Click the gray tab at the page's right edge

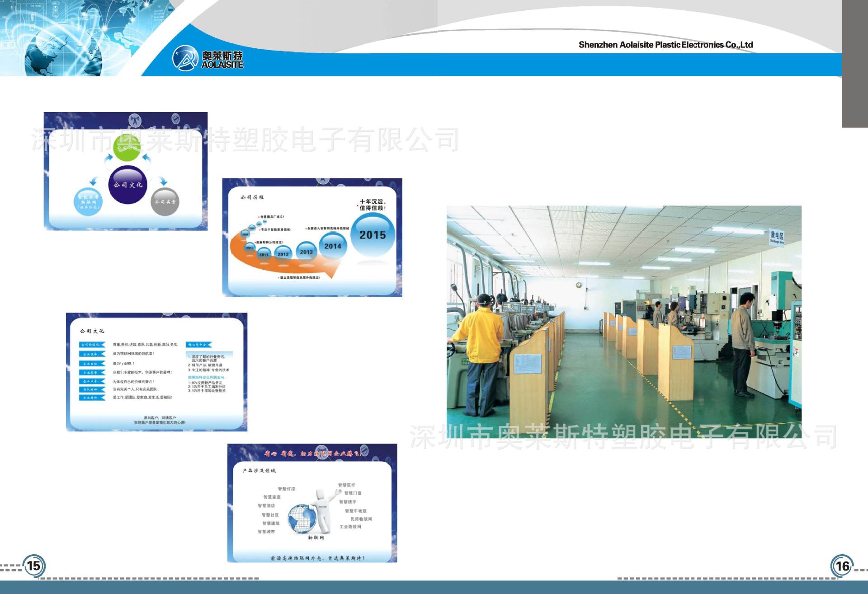855,64
